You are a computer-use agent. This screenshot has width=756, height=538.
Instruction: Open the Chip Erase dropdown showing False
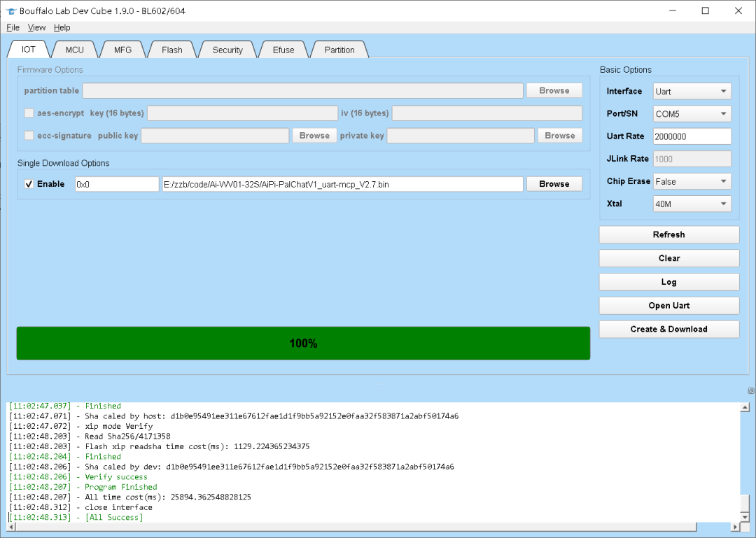[x=692, y=181]
